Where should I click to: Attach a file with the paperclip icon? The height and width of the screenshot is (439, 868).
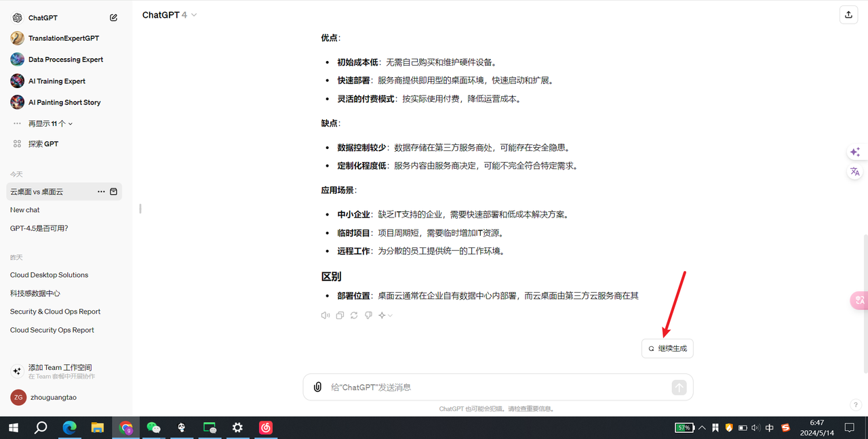[317, 387]
